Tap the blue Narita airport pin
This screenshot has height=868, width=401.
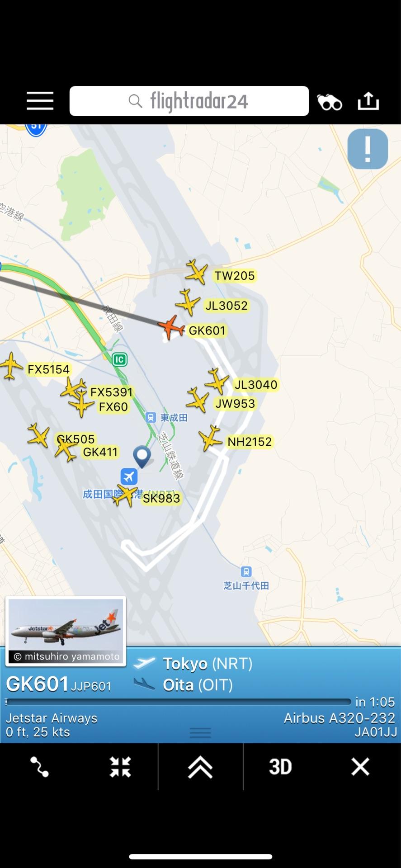pos(142,457)
